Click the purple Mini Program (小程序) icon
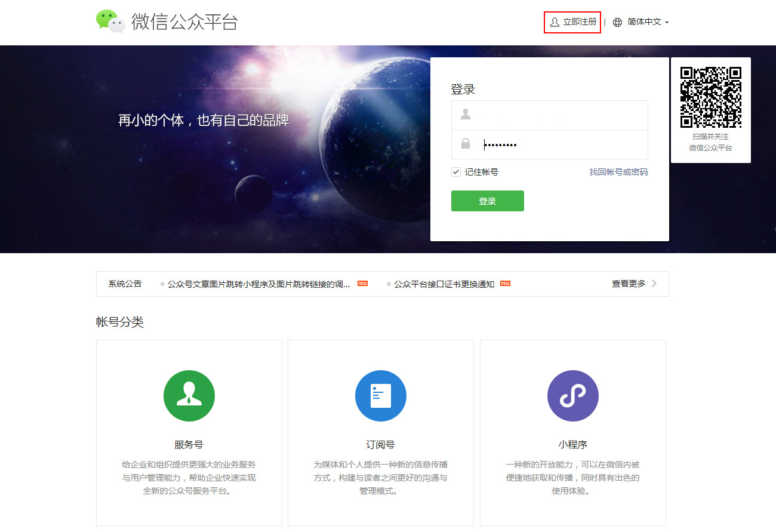Image resolution: width=776 pixels, height=532 pixels. (x=572, y=396)
